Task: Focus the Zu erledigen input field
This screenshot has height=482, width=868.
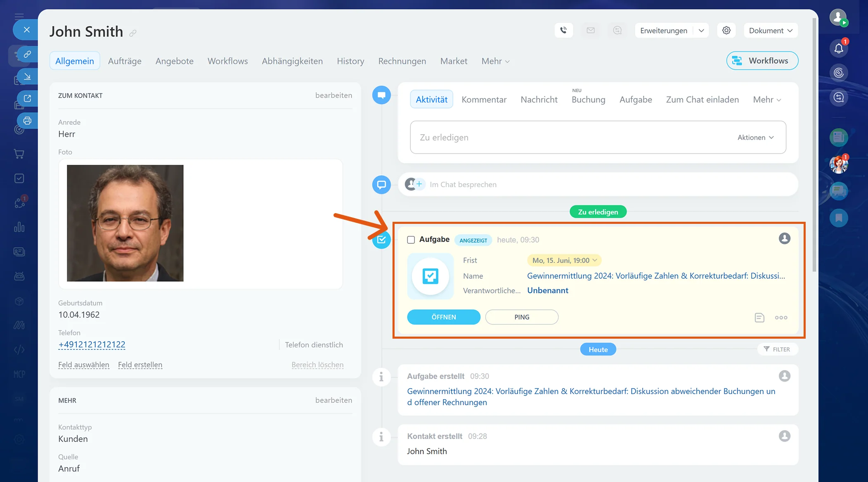Action: pos(574,138)
